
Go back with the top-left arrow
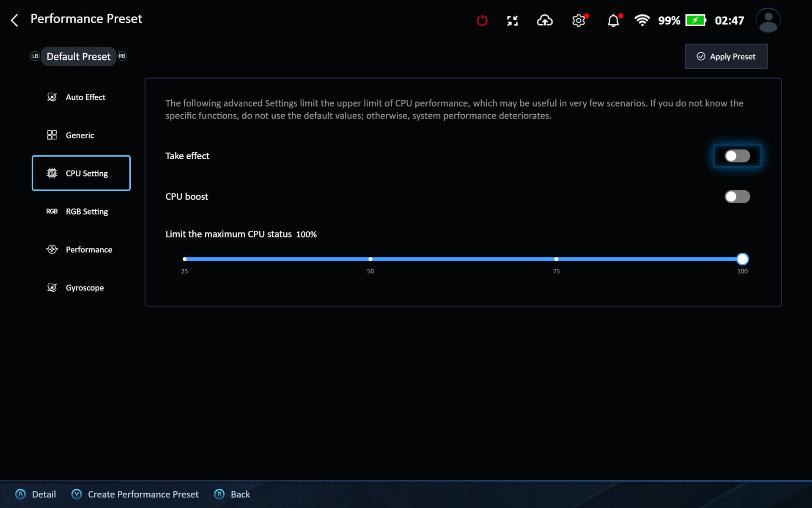[14, 20]
